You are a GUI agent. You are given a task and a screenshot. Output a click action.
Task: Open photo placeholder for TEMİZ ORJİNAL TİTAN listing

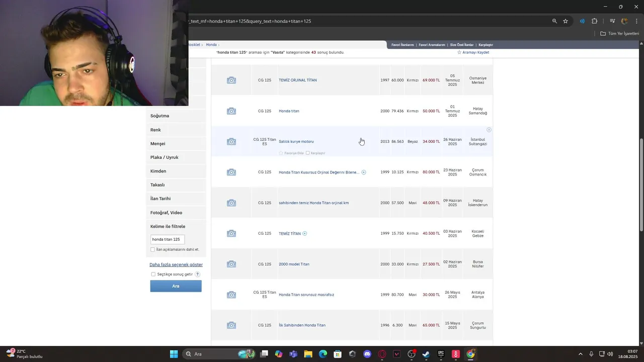tap(231, 80)
